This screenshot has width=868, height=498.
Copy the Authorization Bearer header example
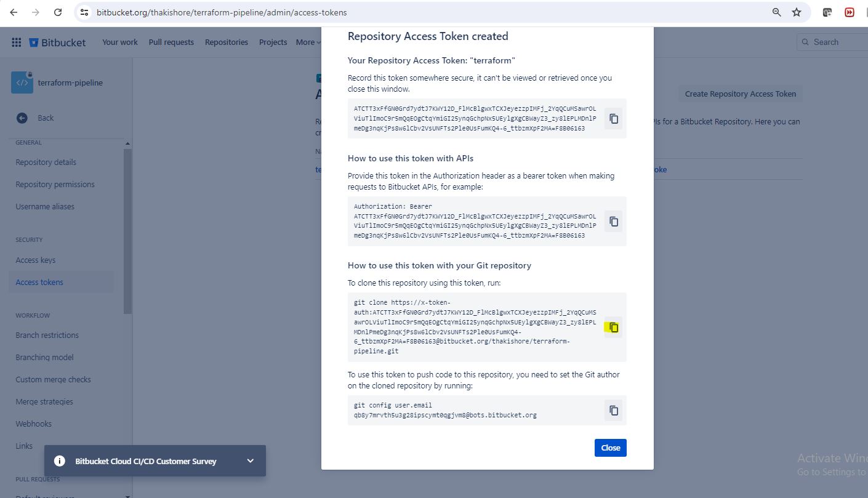click(613, 222)
